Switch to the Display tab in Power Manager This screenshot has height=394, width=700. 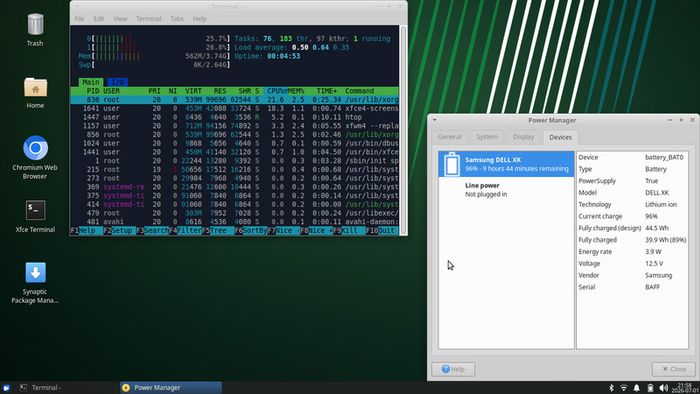pos(523,137)
